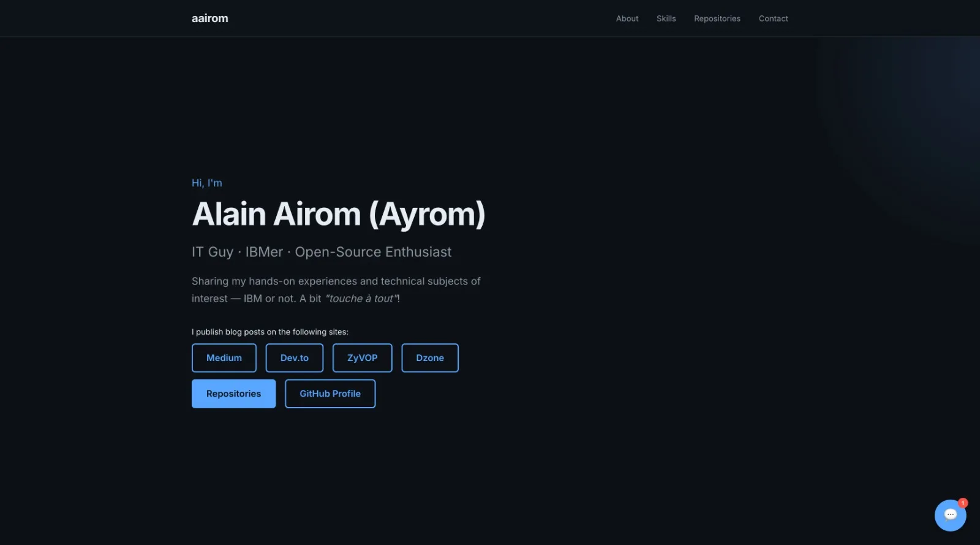Select Repositories in the top navigation
Viewport: 980px width, 545px height.
tap(717, 18)
